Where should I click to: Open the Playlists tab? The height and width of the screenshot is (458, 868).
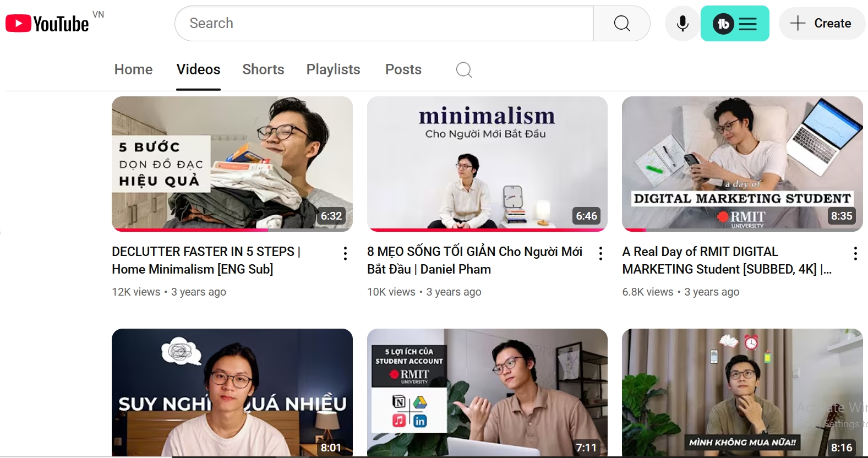(x=333, y=69)
